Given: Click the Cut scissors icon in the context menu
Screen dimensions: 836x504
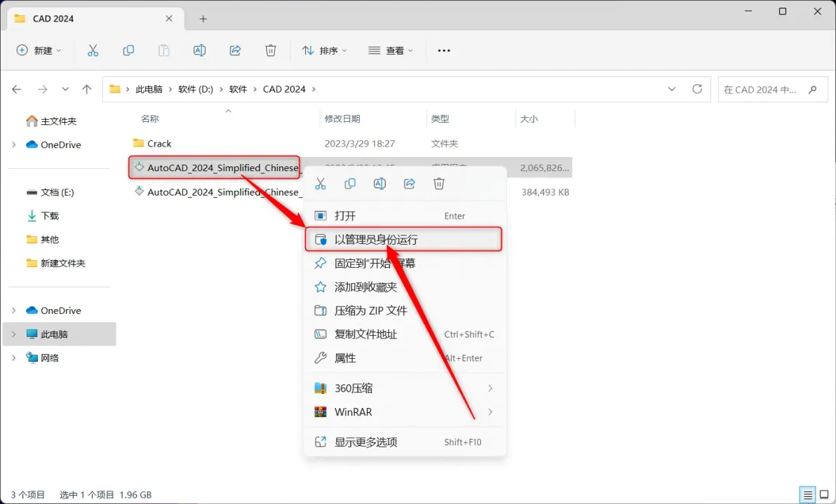Looking at the screenshot, I should coord(321,184).
